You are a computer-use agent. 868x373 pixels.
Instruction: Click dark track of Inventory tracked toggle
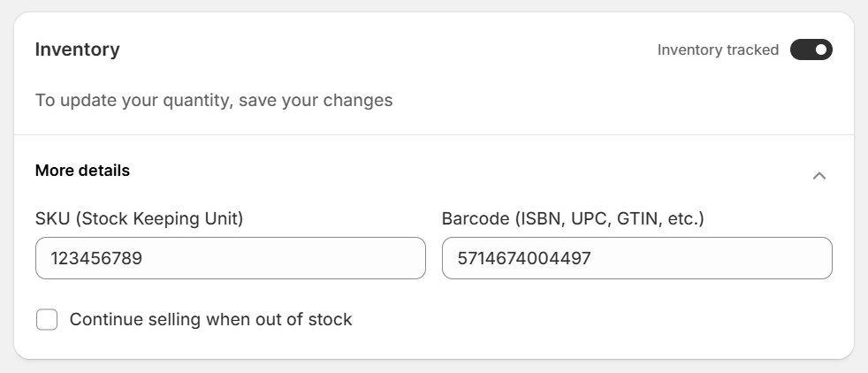pyautogui.click(x=801, y=49)
